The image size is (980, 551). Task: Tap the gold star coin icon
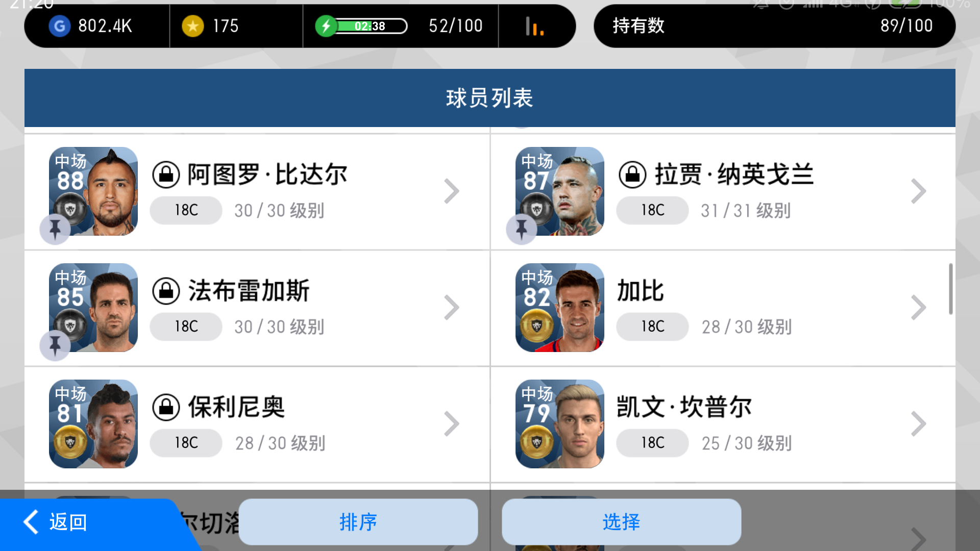click(193, 26)
